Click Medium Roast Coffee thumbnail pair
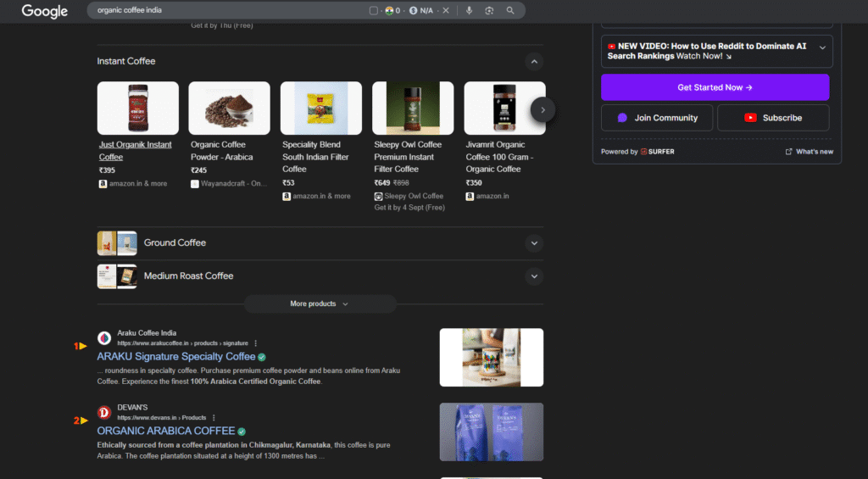The height and width of the screenshot is (479, 868). click(117, 276)
